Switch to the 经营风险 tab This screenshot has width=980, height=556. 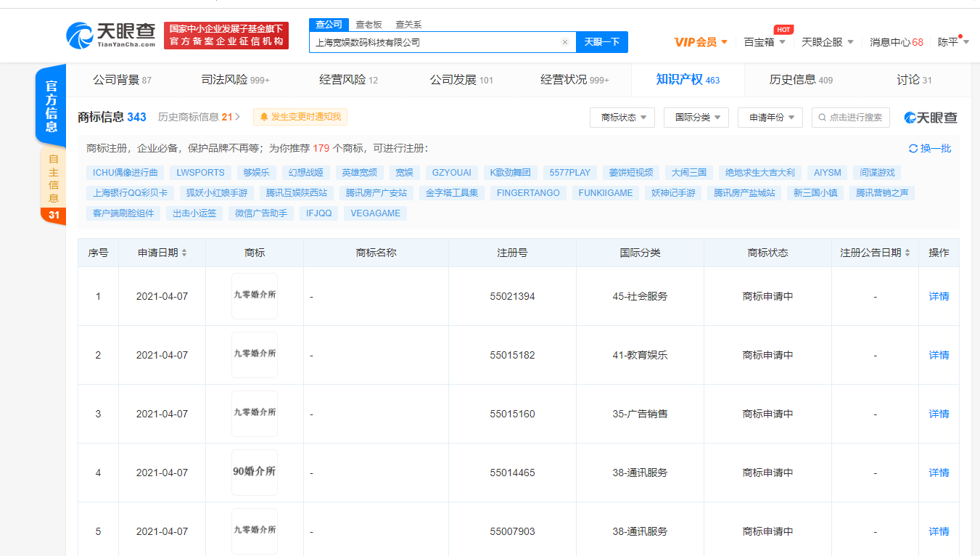348,80
